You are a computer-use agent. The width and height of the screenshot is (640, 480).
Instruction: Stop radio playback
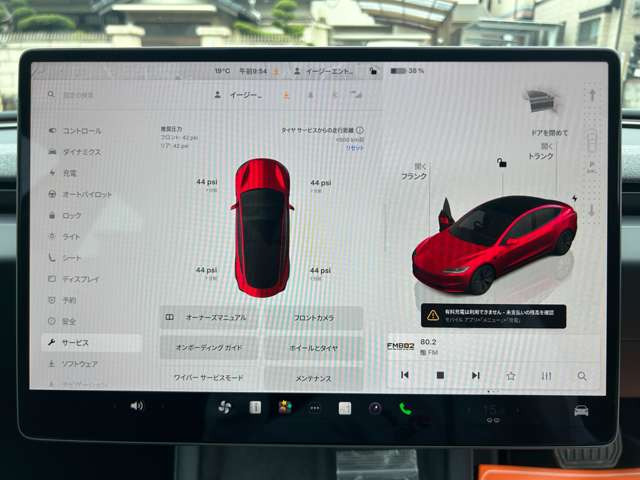pos(440,375)
